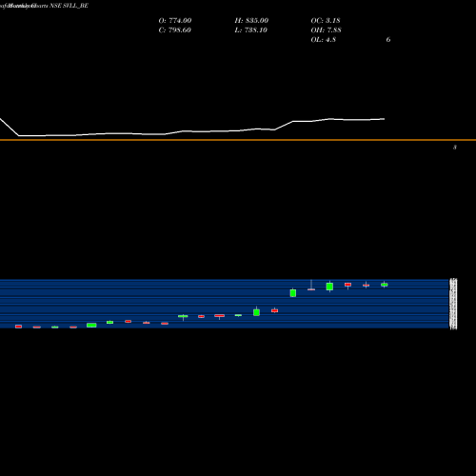Screen dimensions: 476x476
Task: Click the low value "L: 738.10"
Action: pyautogui.click(x=250, y=30)
